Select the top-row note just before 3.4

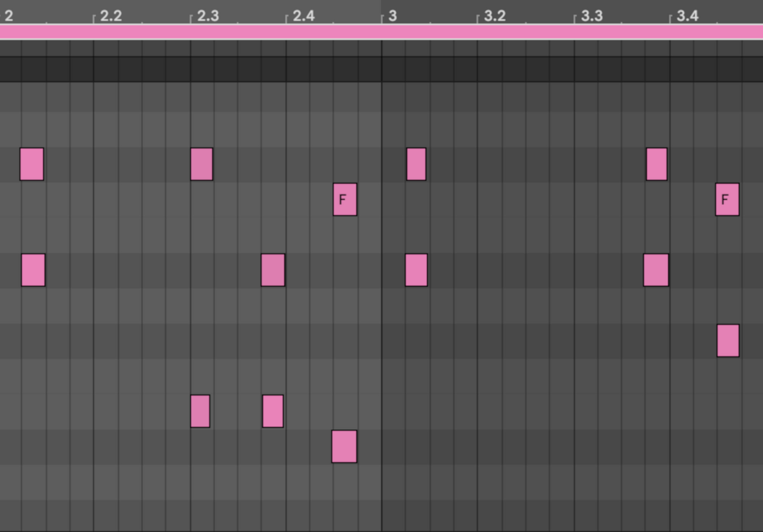(x=656, y=164)
